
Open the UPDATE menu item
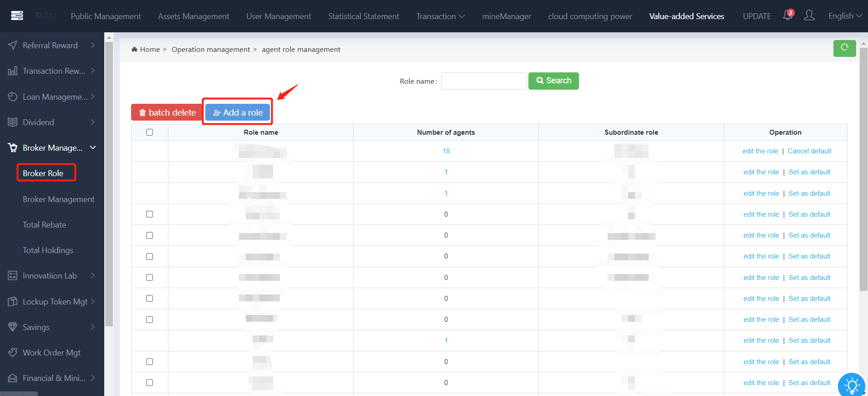click(x=757, y=16)
